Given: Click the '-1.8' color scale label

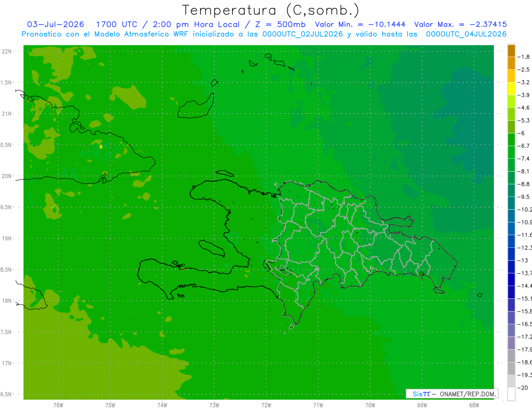Looking at the screenshot, I should click(x=524, y=57).
